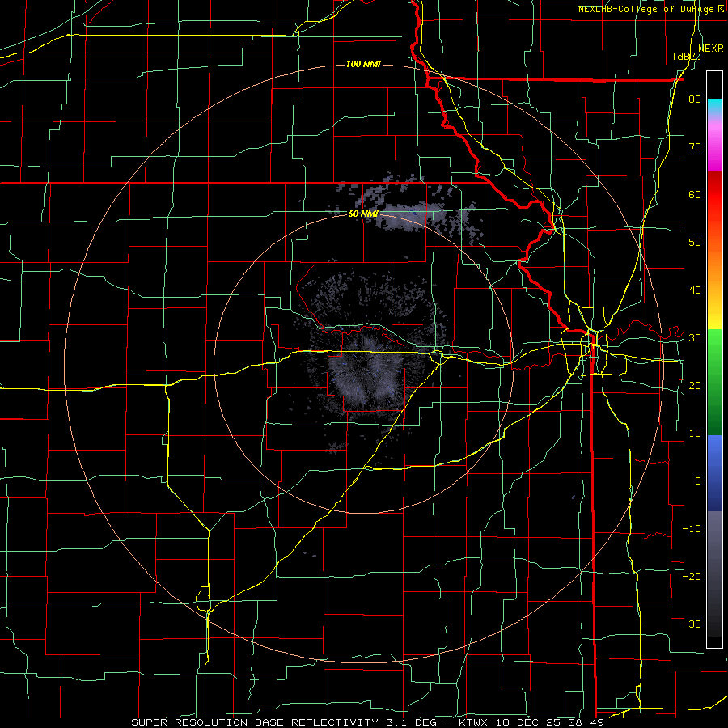
Task: Click the '50 NMI' range ring label
Action: (363, 214)
